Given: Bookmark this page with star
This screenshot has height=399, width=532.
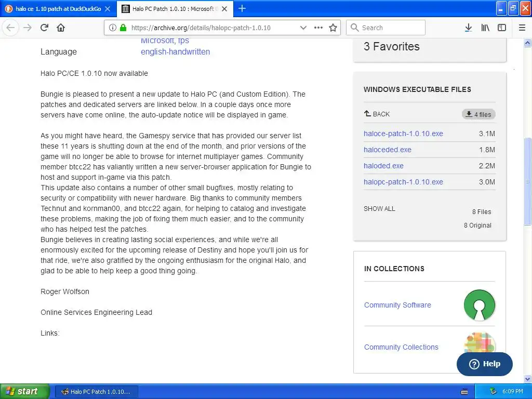Looking at the screenshot, I should (x=333, y=28).
